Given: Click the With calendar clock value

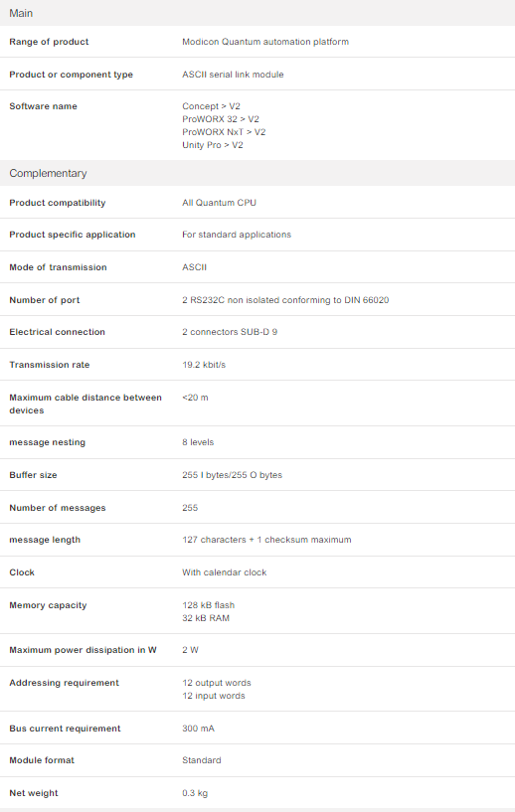Looking at the screenshot, I should pyautogui.click(x=225, y=572).
